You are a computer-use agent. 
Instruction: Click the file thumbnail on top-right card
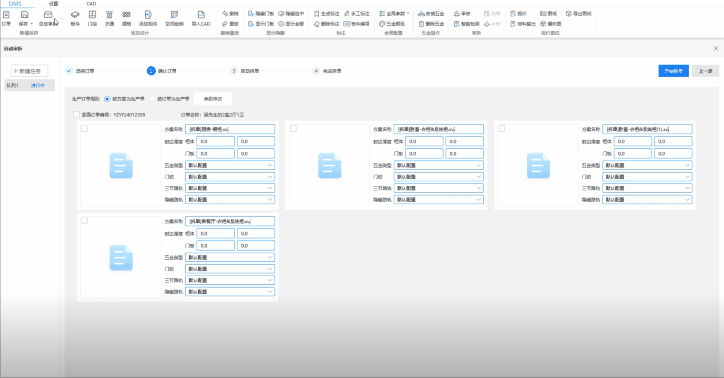coord(538,166)
